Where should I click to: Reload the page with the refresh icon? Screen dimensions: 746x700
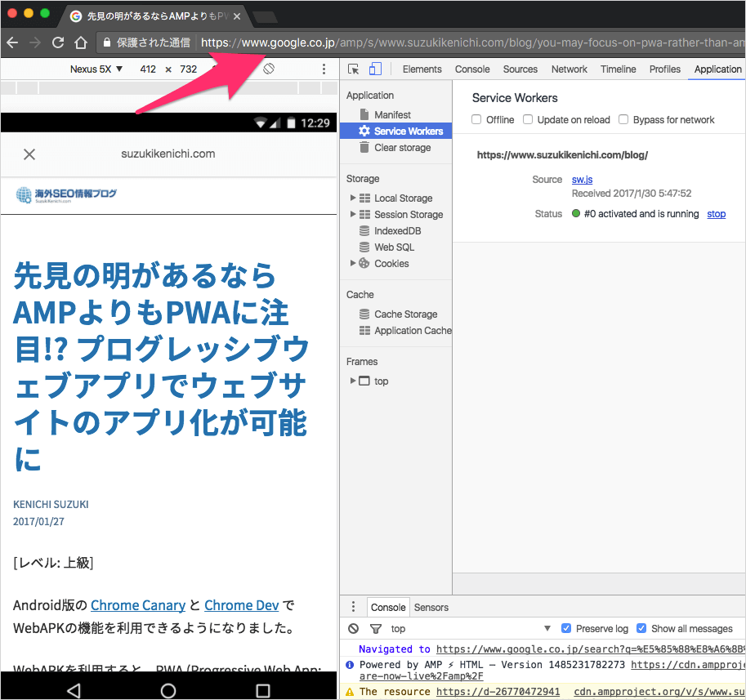click(x=58, y=42)
